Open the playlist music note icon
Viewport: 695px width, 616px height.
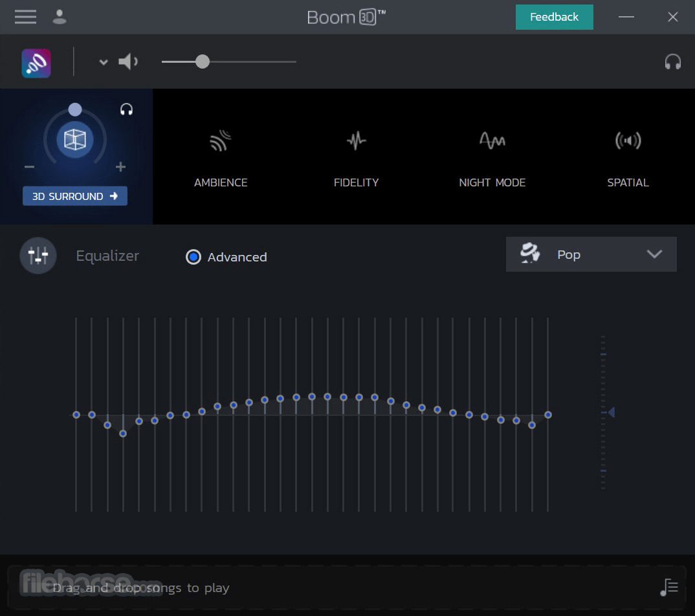[669, 588]
